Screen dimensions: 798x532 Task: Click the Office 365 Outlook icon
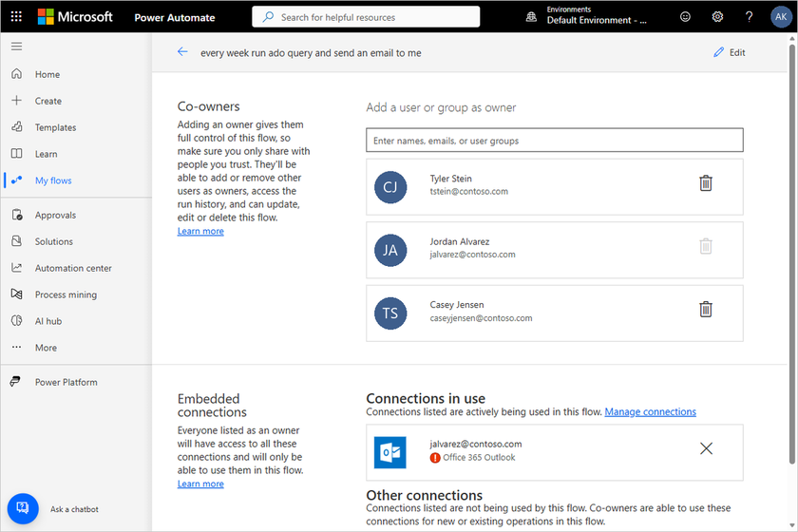click(x=389, y=452)
